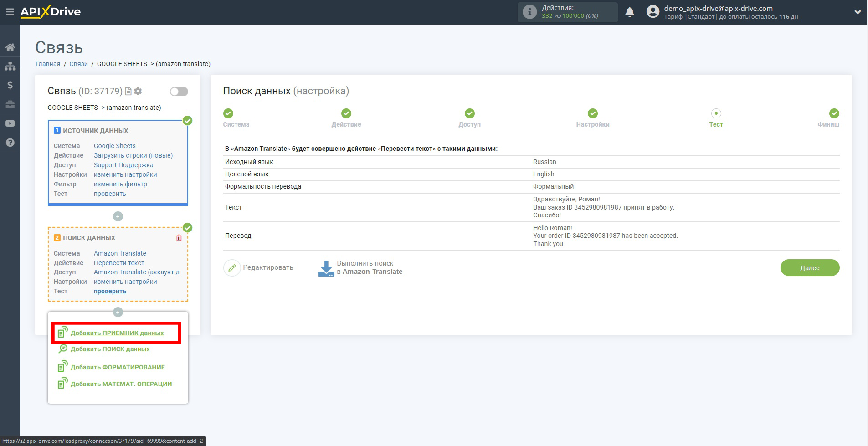Click the demo_apix-drive@apix-drive.com account name

coord(718,8)
